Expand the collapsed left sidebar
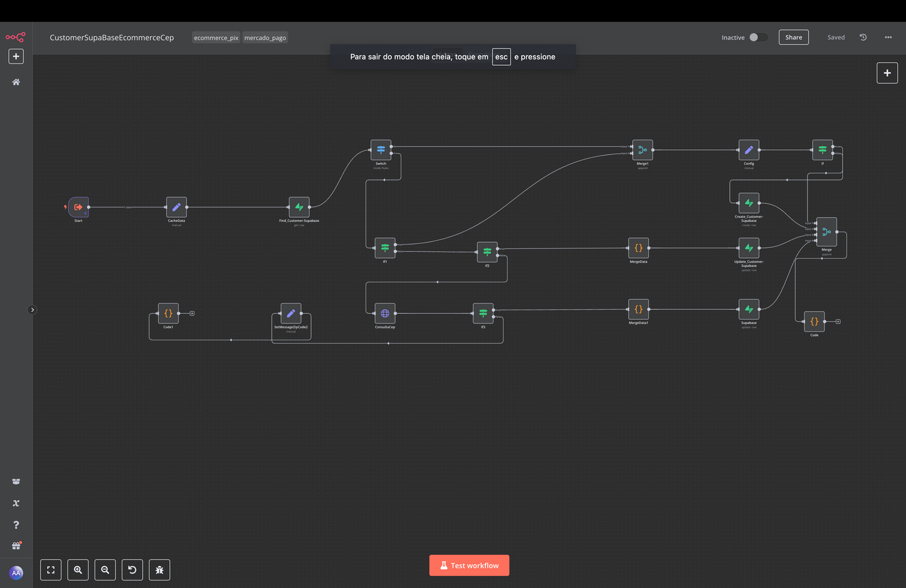This screenshot has height=588, width=906. pos(33,310)
